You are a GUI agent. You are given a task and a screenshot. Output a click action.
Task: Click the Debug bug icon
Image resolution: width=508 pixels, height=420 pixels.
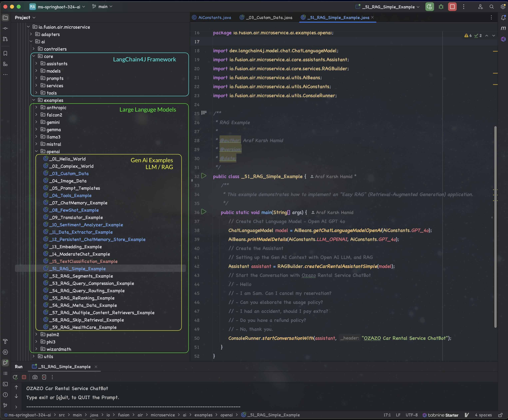[x=441, y=7]
